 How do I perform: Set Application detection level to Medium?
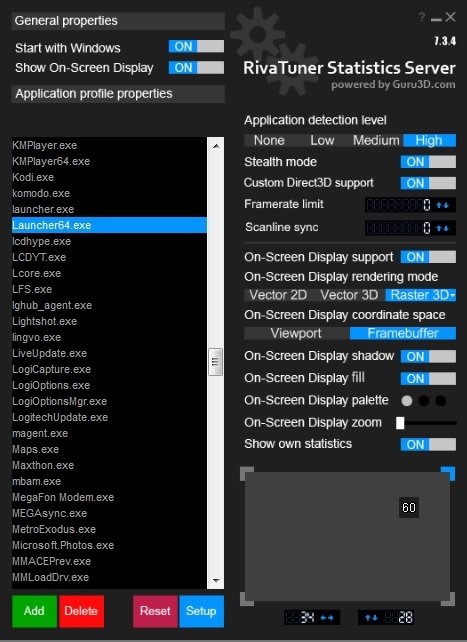pos(376,140)
